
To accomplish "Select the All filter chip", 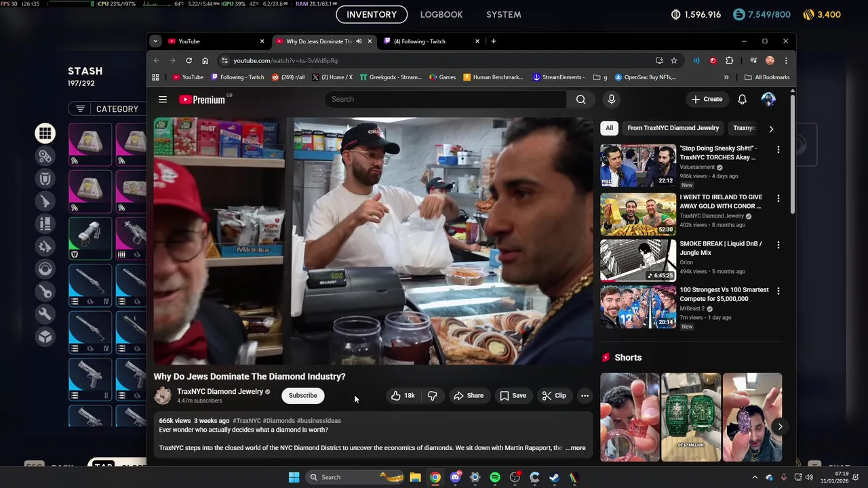I will [609, 128].
